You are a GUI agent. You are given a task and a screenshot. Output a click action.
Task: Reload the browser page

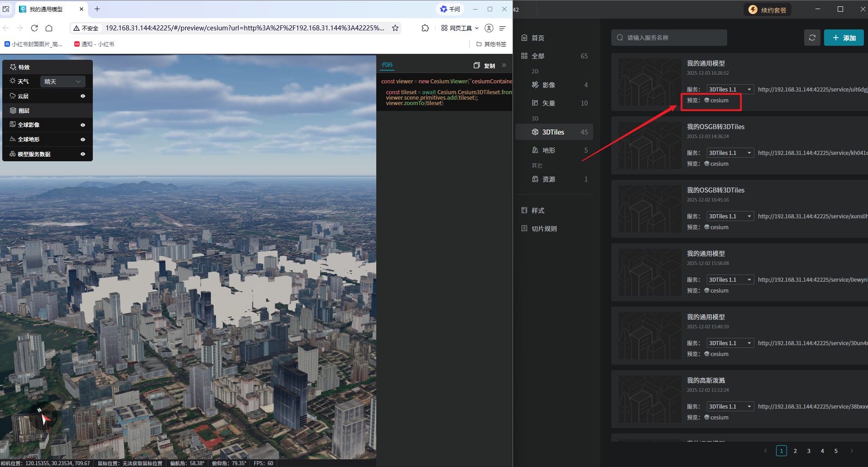[x=34, y=28]
